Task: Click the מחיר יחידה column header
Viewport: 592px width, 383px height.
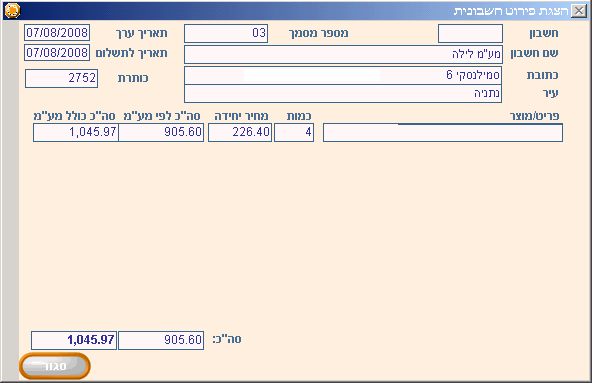Action: click(x=241, y=116)
